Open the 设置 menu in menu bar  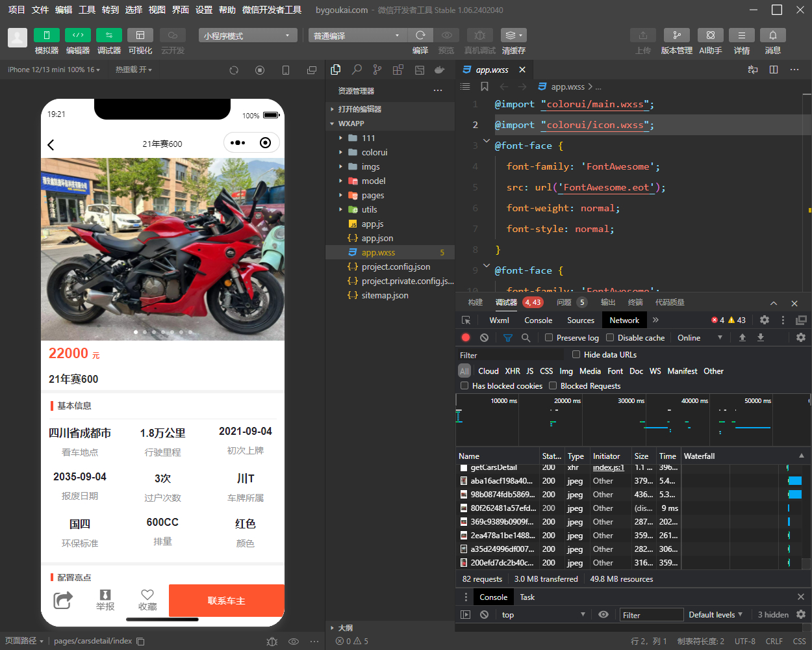pos(204,10)
